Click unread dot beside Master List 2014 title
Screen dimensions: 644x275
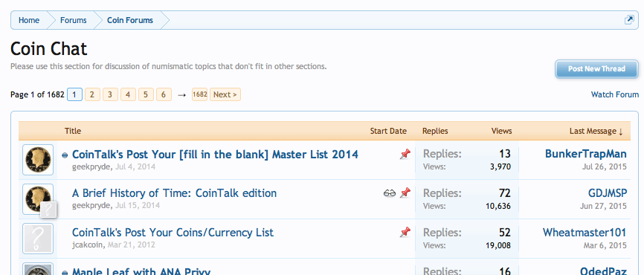[65, 155]
